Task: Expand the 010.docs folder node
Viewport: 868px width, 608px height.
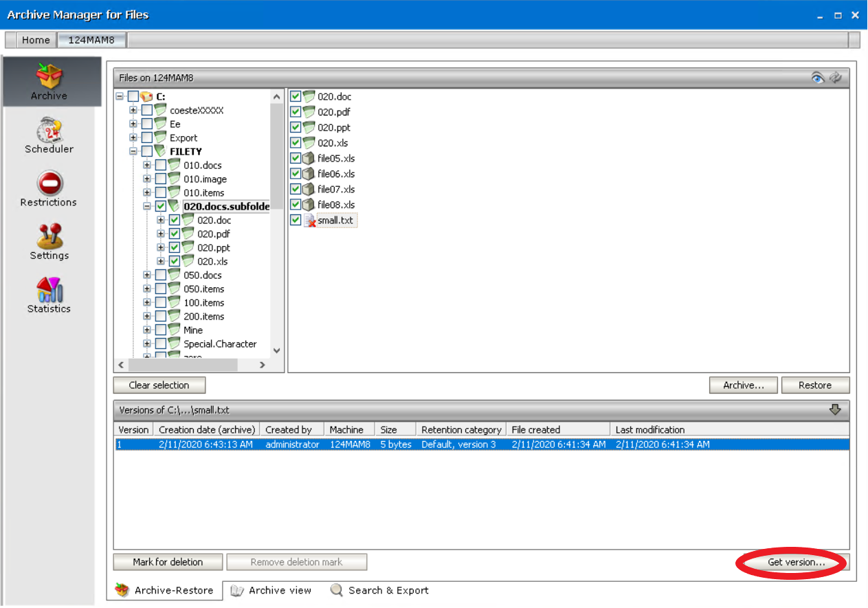Action: [147, 165]
